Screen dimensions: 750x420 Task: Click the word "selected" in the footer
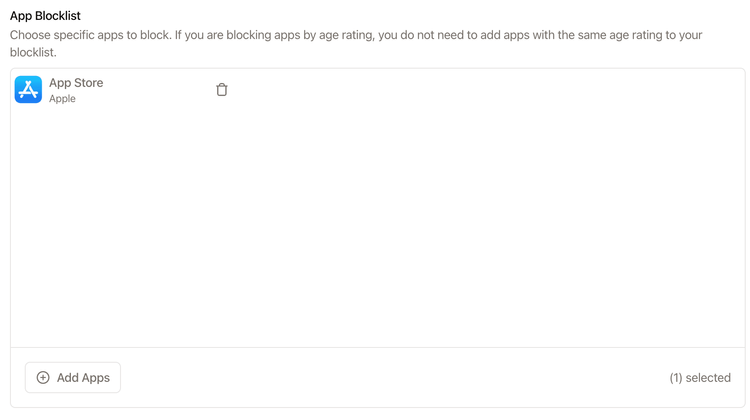coord(708,378)
